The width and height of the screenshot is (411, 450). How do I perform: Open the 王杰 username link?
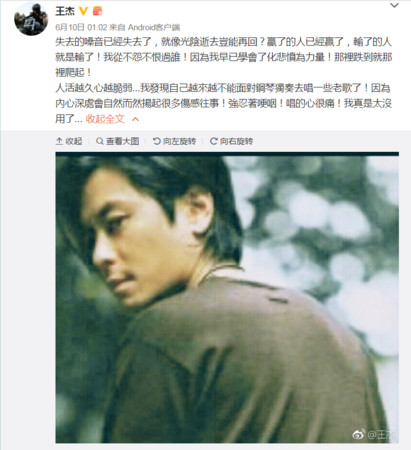coord(65,11)
